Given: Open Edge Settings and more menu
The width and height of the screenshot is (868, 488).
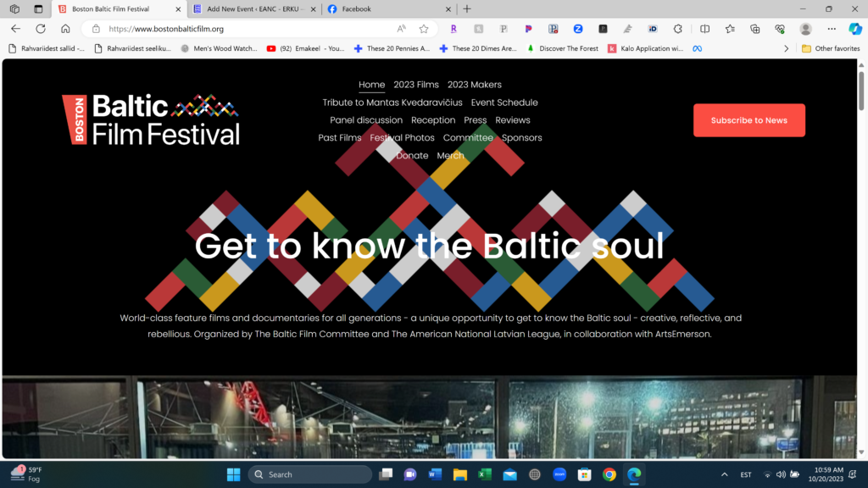Looking at the screenshot, I should coord(832,29).
